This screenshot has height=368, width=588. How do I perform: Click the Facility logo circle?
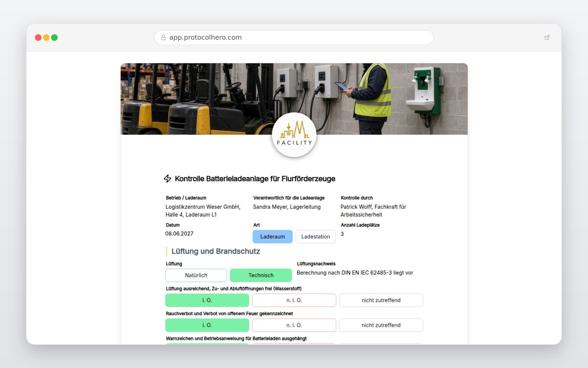coord(294,135)
